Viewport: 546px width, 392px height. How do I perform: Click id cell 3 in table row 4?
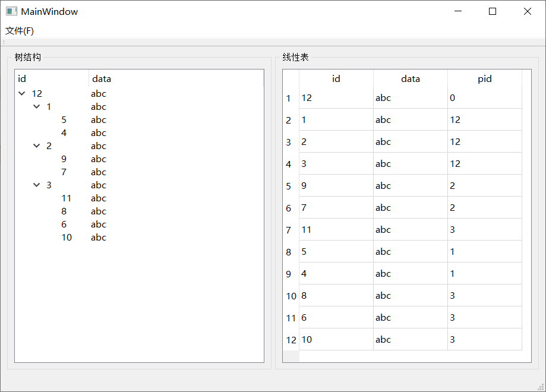(336, 163)
